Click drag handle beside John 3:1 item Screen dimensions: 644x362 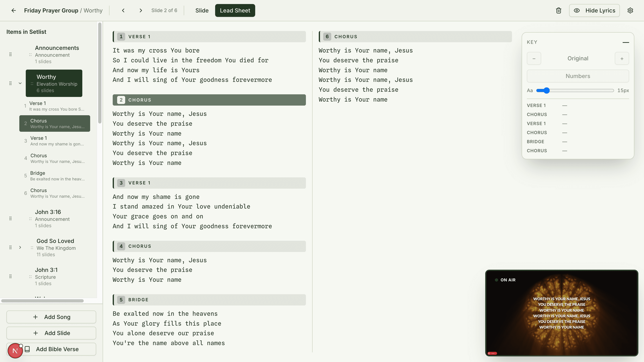(10, 276)
